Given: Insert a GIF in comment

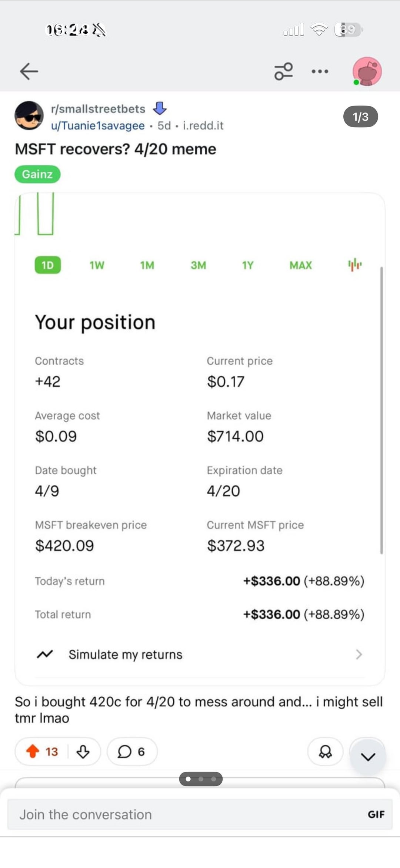Looking at the screenshot, I should tap(376, 814).
